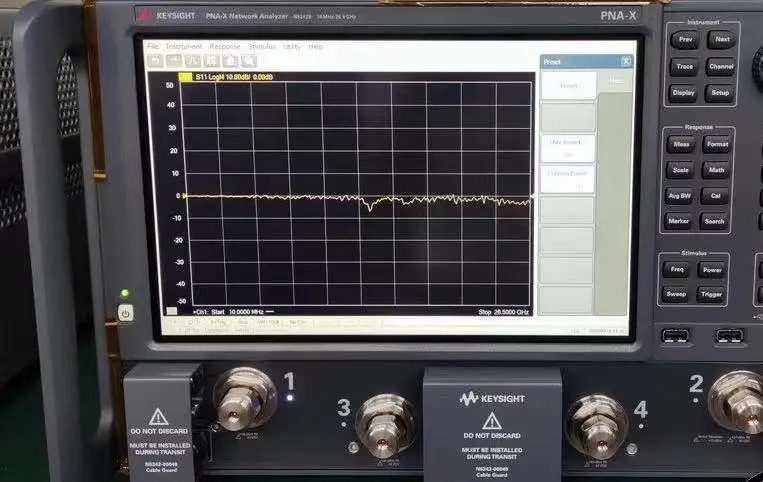Open the Response menu
The image size is (763, 482).
coord(225,46)
